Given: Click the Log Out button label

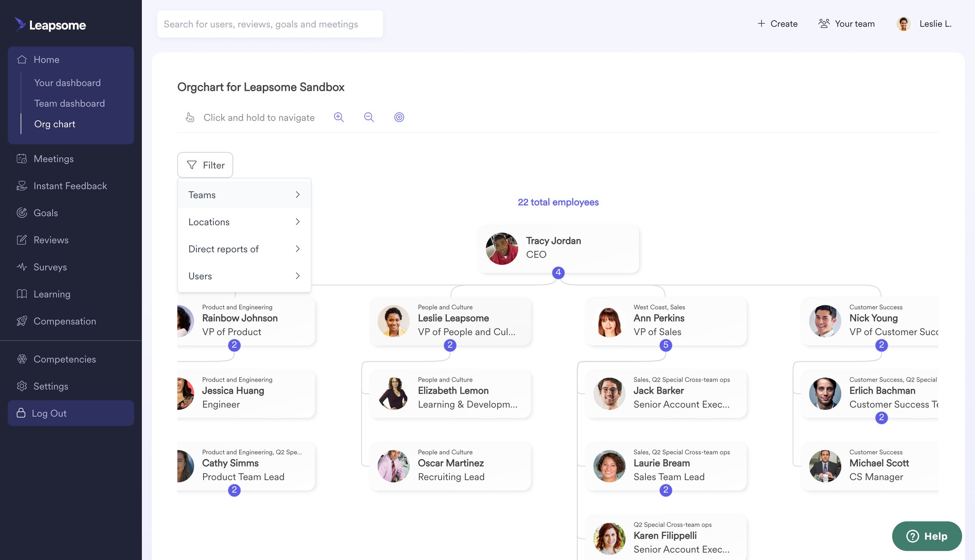Looking at the screenshot, I should click(x=49, y=413).
